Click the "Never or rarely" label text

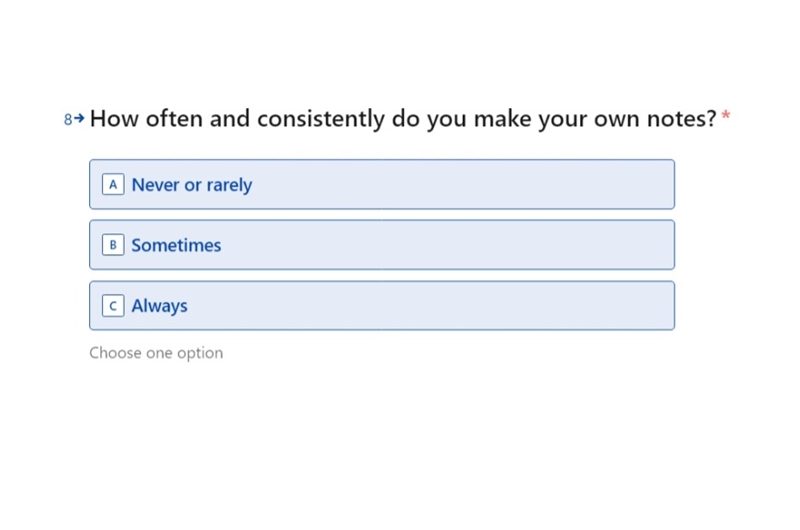tap(192, 185)
